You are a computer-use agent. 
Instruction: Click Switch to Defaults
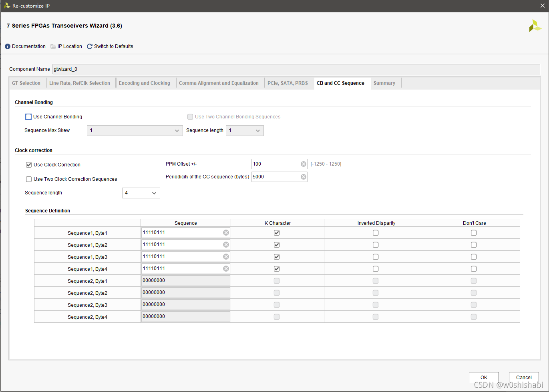114,46
